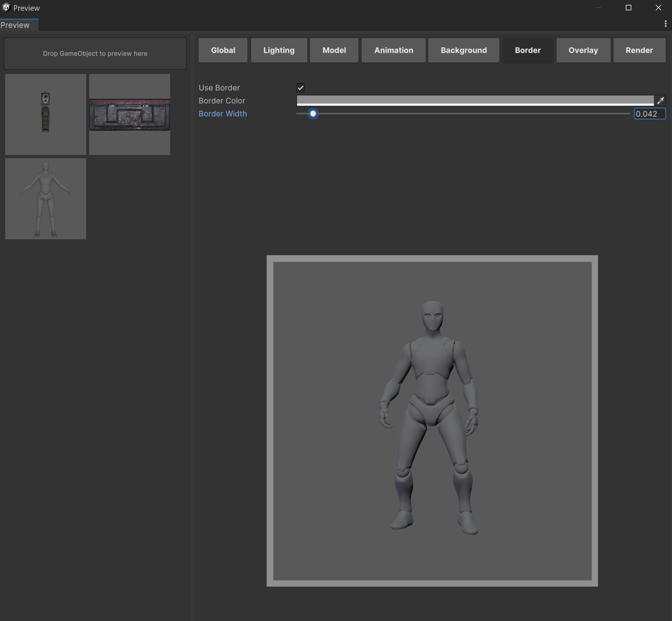The image size is (672, 621).
Task: Select the Background tab
Action: tap(463, 50)
